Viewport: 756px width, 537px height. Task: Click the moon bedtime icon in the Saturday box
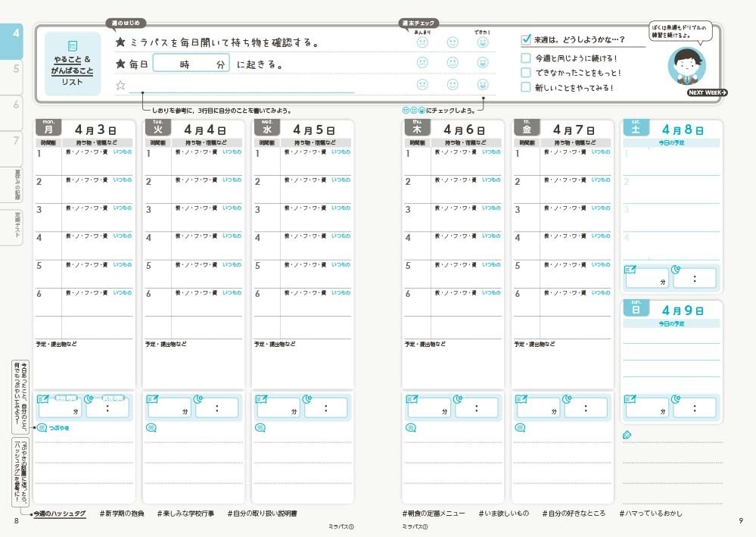pyautogui.click(x=676, y=269)
